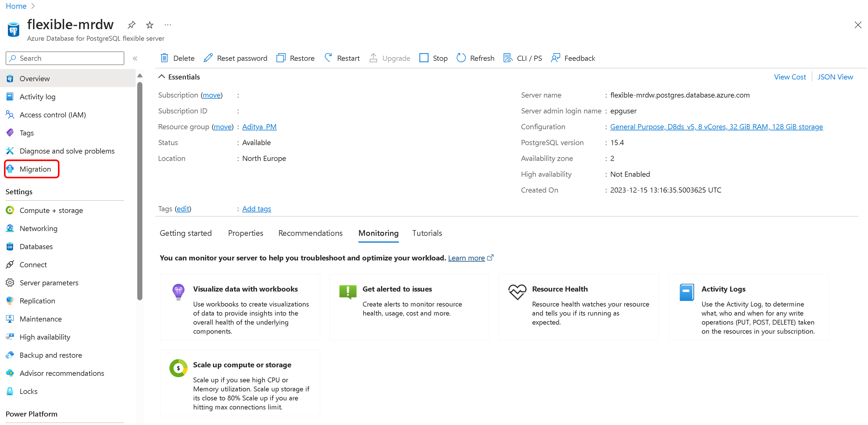The height and width of the screenshot is (425, 868).
Task: Open General Purpose configuration link
Action: (716, 127)
